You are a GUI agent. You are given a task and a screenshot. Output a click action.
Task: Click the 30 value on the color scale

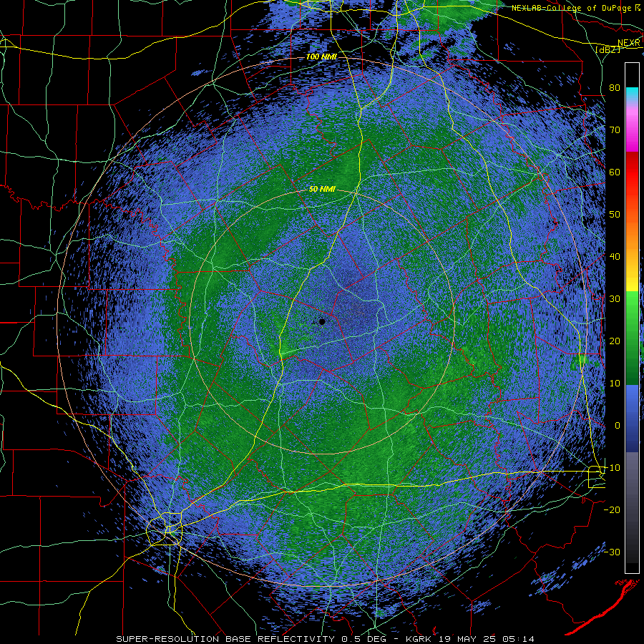tap(615, 299)
